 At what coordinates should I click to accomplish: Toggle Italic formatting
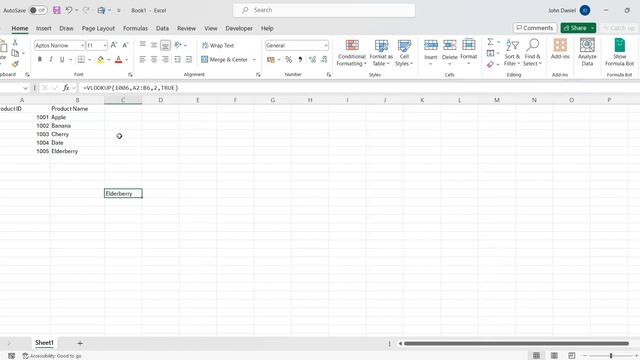tap(51, 60)
